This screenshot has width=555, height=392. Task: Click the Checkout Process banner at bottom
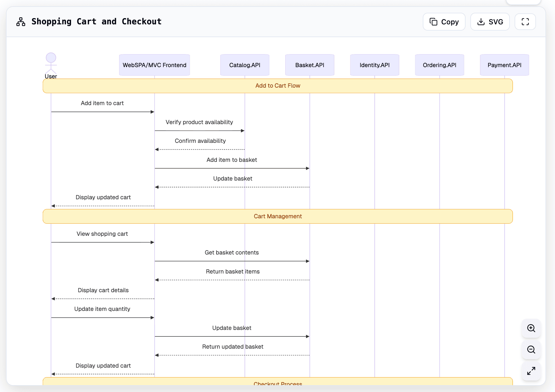278,384
